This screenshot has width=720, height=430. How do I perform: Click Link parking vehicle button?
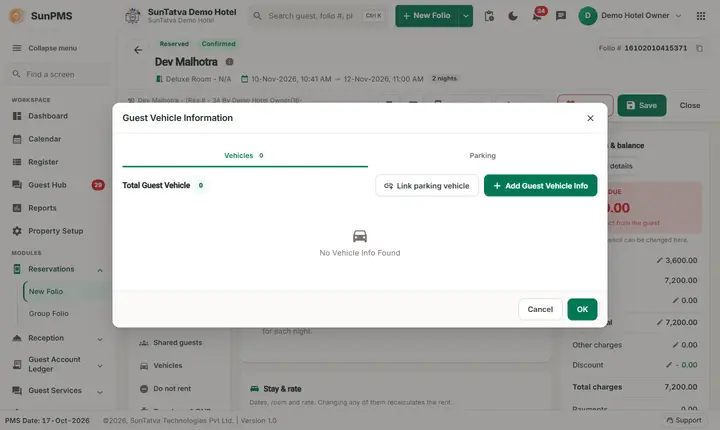coord(427,186)
